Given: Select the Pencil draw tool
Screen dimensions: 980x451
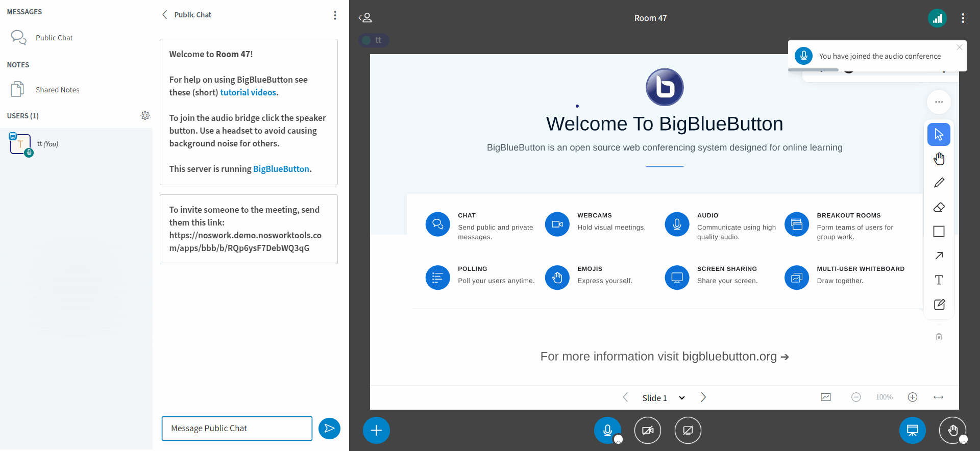Looking at the screenshot, I should (x=939, y=183).
